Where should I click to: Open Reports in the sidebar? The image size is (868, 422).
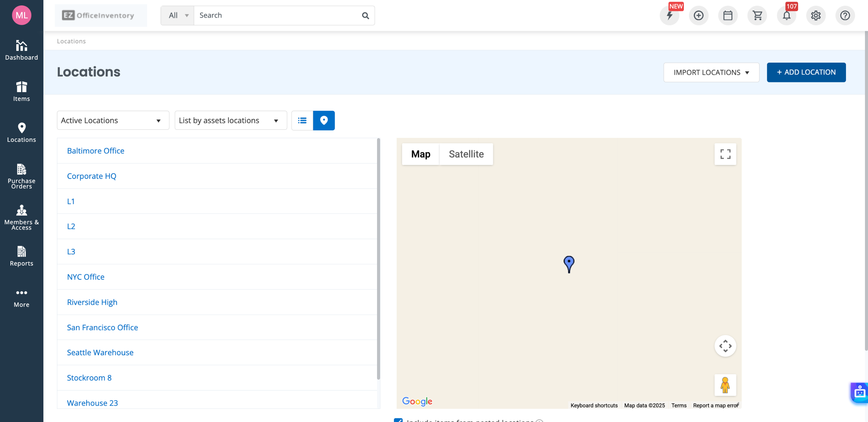click(21, 256)
